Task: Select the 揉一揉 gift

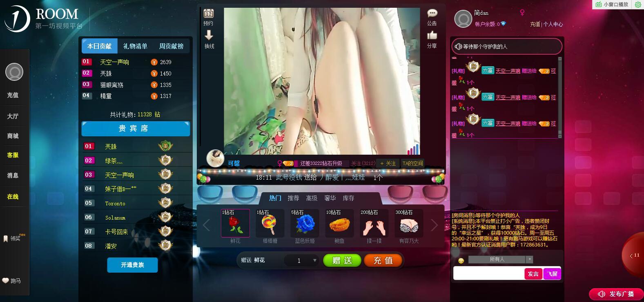Action: click(x=374, y=223)
